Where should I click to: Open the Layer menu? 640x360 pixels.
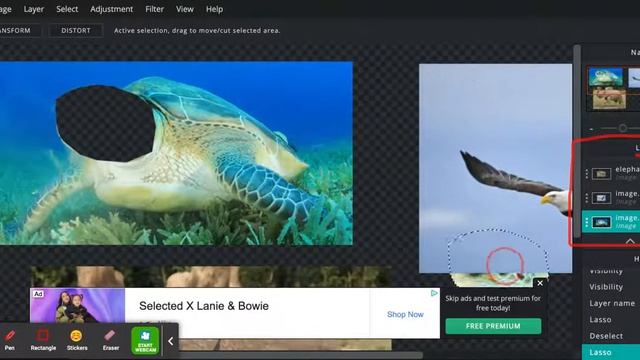click(x=33, y=9)
